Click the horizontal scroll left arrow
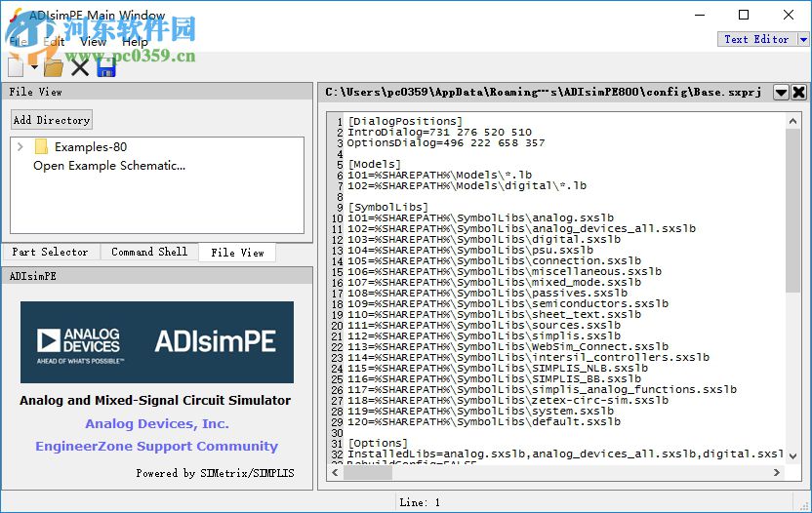 (x=335, y=472)
